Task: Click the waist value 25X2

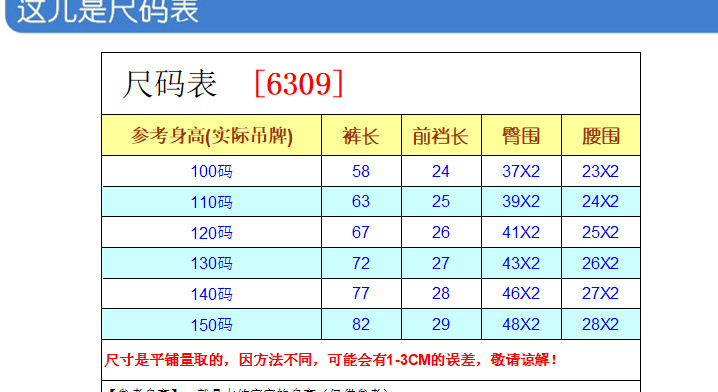Action: [x=600, y=232]
